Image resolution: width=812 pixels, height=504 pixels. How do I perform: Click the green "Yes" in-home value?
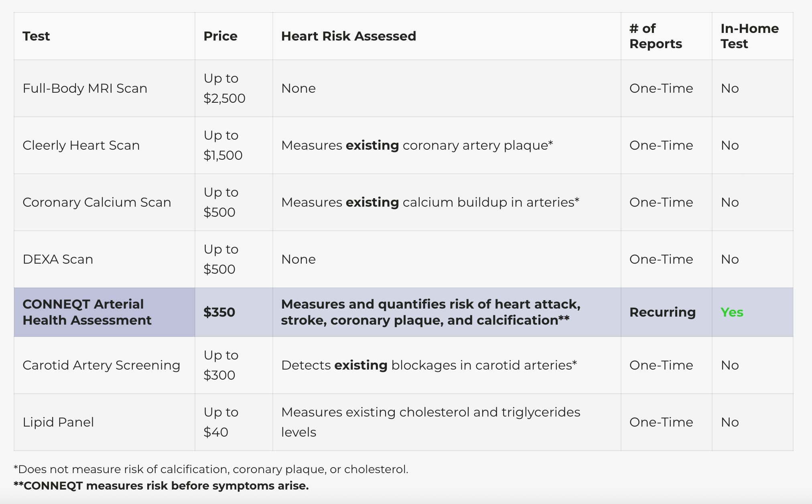732,312
